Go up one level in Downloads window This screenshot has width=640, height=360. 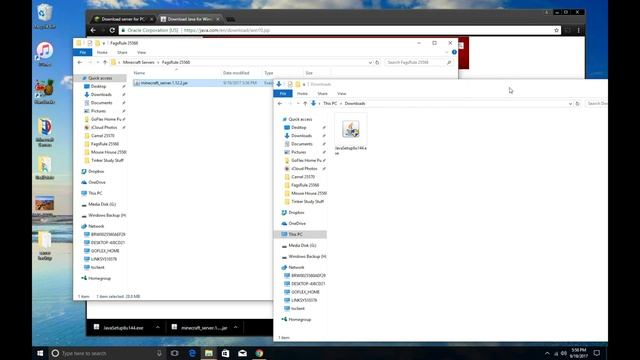305,104
